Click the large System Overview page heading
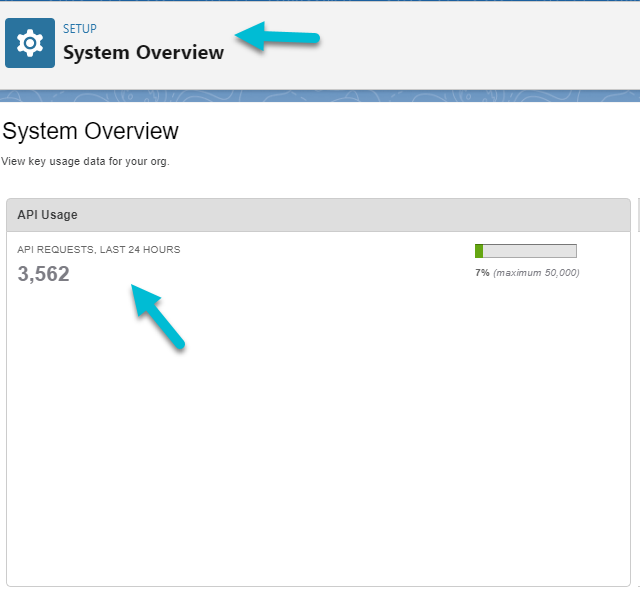This screenshot has height=600, width=640. click(90, 131)
